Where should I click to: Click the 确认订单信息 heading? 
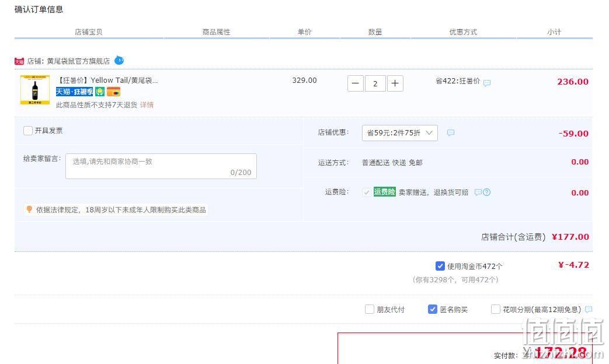pyautogui.click(x=39, y=9)
